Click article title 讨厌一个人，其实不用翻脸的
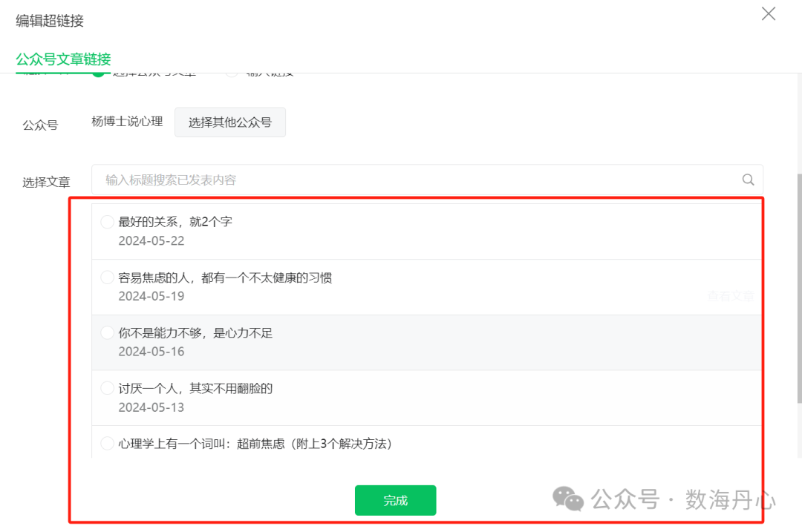 (x=195, y=388)
